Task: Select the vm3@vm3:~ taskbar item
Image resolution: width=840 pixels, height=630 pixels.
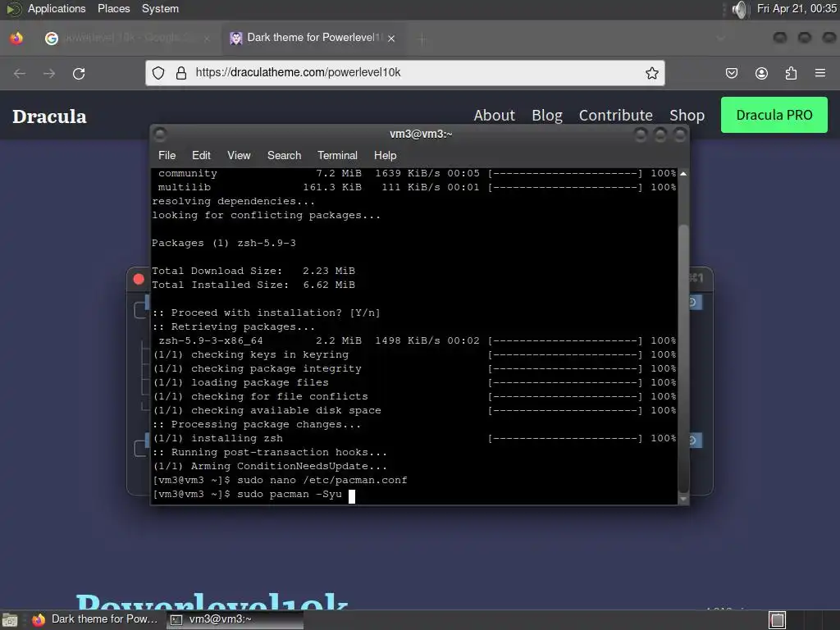Action: pyautogui.click(x=234, y=619)
